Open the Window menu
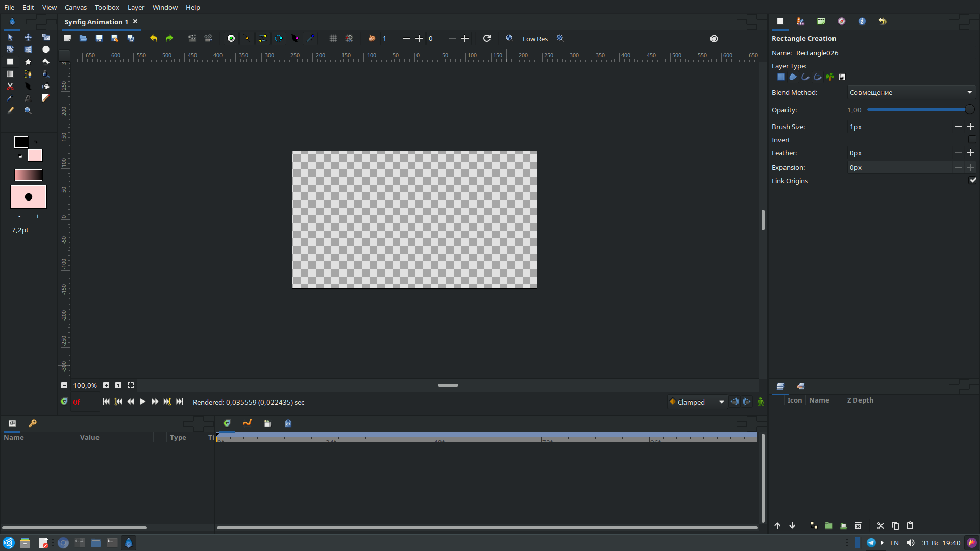Viewport: 980px width, 551px height. tap(165, 7)
